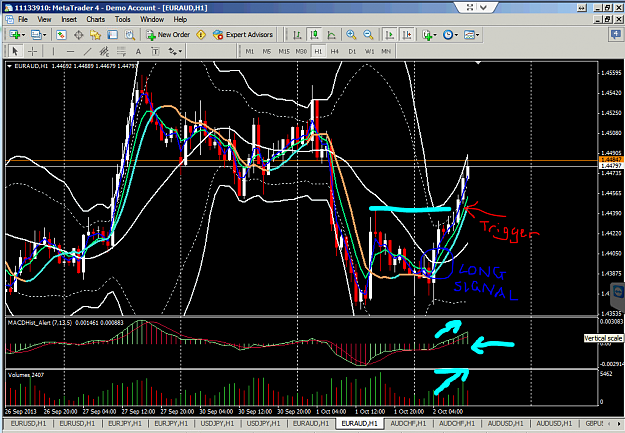Expand the Profiles dropdown arrow
This screenshot has height=433, width=625.
pyautogui.click(x=45, y=35)
